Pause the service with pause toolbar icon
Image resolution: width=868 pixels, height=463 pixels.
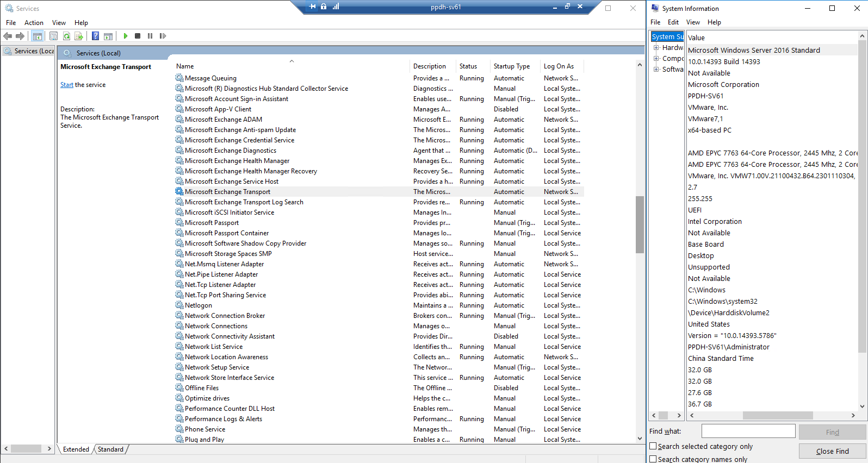point(150,36)
